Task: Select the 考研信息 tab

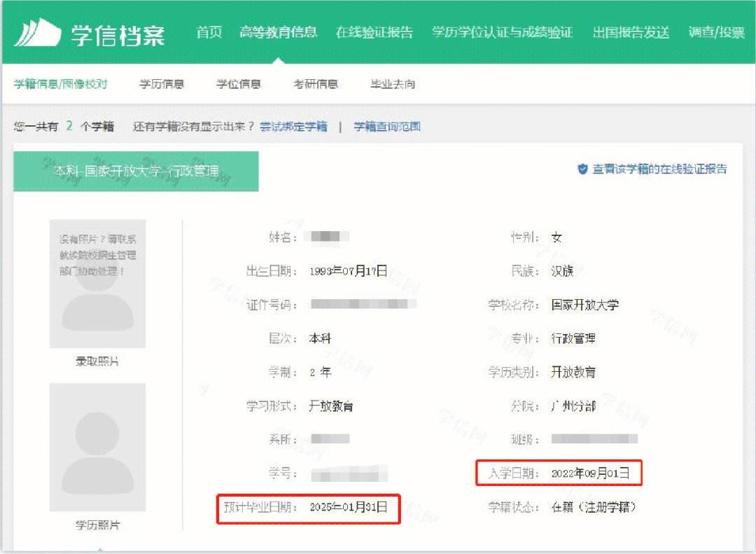Action: [317, 84]
